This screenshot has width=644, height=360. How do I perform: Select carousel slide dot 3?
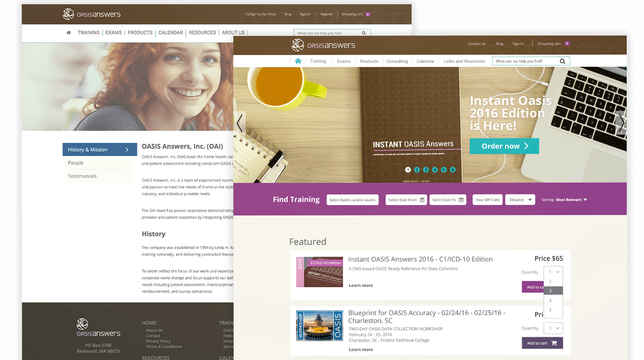coord(426,170)
